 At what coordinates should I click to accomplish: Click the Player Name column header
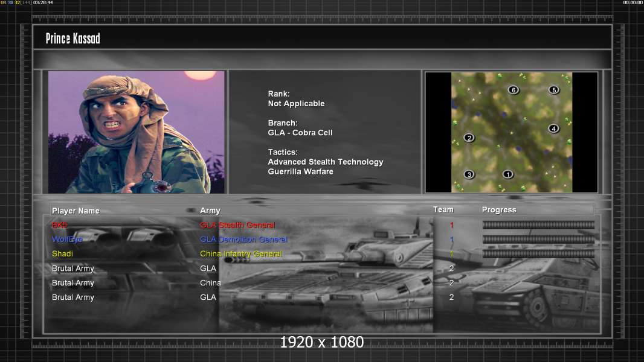click(x=76, y=211)
